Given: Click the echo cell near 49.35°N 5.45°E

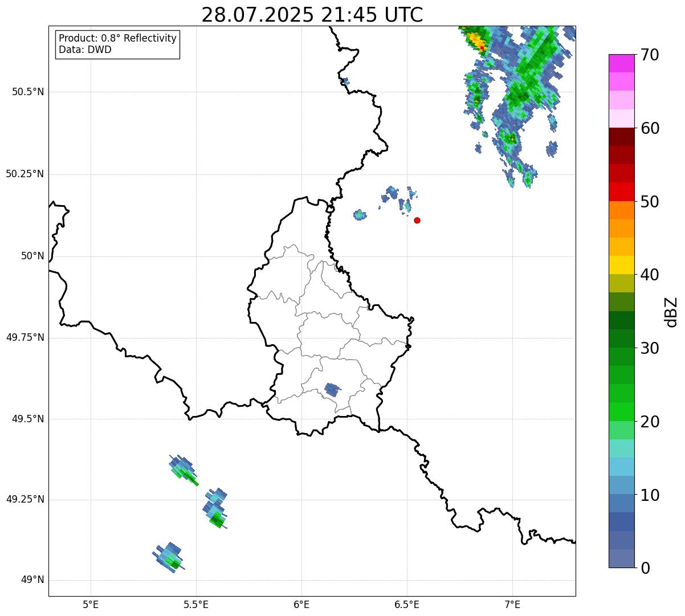Looking at the screenshot, I should (x=184, y=470).
